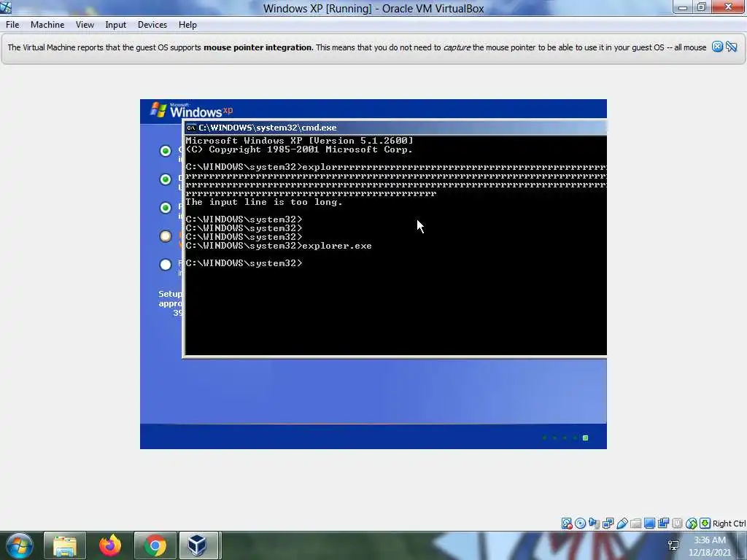This screenshot has height=560, width=747.
Task: Click the taskbar clock showing 3:36 AM
Action: [x=709, y=546]
